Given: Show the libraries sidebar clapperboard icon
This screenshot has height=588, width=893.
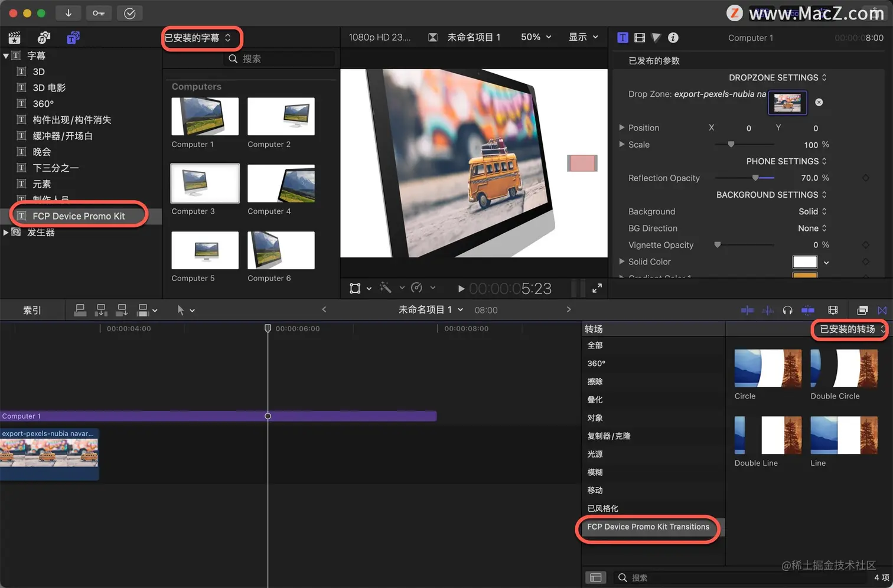Looking at the screenshot, I should click(15, 38).
